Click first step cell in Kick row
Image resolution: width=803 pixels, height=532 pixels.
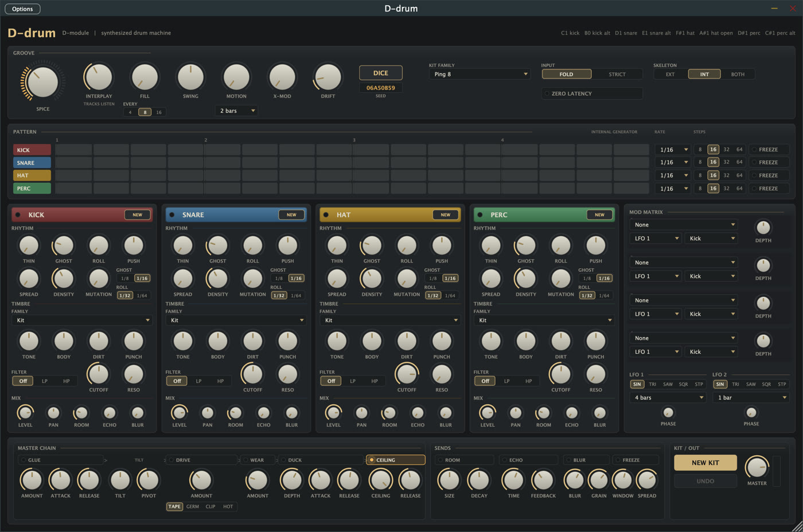(74, 150)
